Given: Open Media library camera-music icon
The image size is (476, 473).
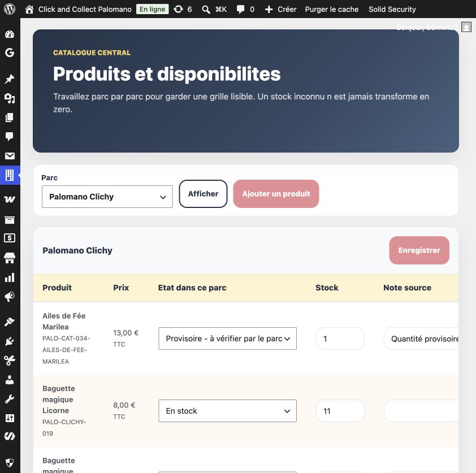Looking at the screenshot, I should click(x=10, y=98).
